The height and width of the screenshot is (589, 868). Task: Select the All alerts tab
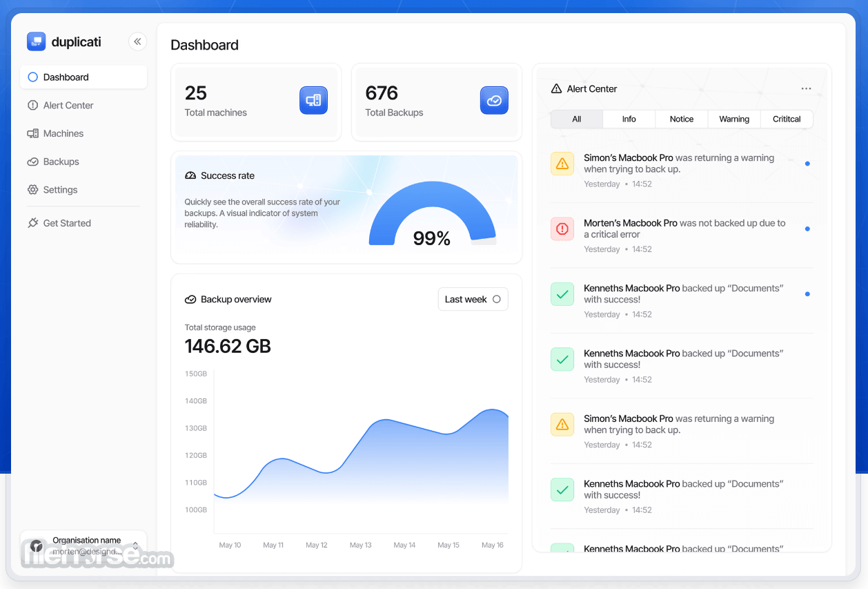(x=577, y=119)
